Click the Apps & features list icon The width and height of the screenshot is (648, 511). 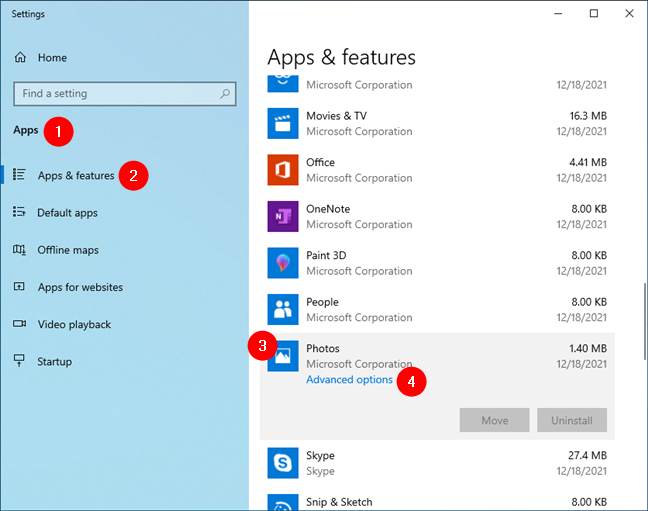(x=19, y=174)
